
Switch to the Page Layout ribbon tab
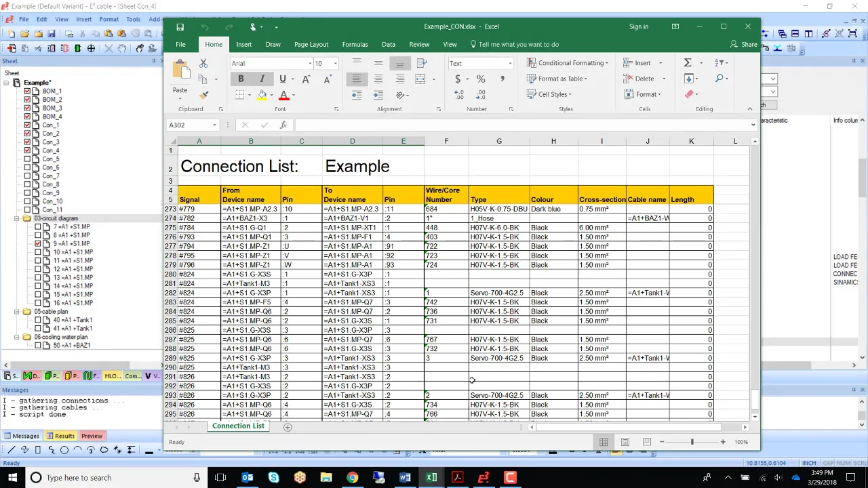(x=311, y=45)
